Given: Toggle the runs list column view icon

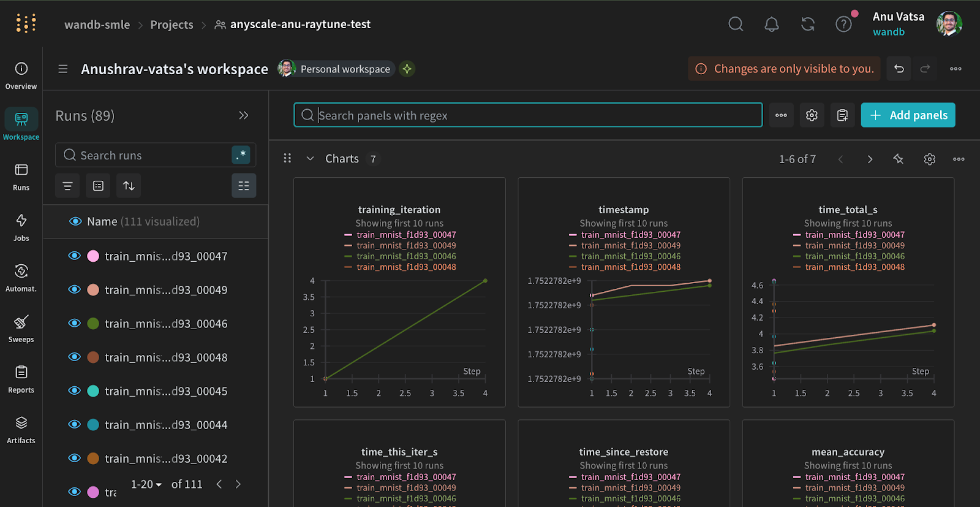Looking at the screenshot, I should pyautogui.click(x=244, y=186).
